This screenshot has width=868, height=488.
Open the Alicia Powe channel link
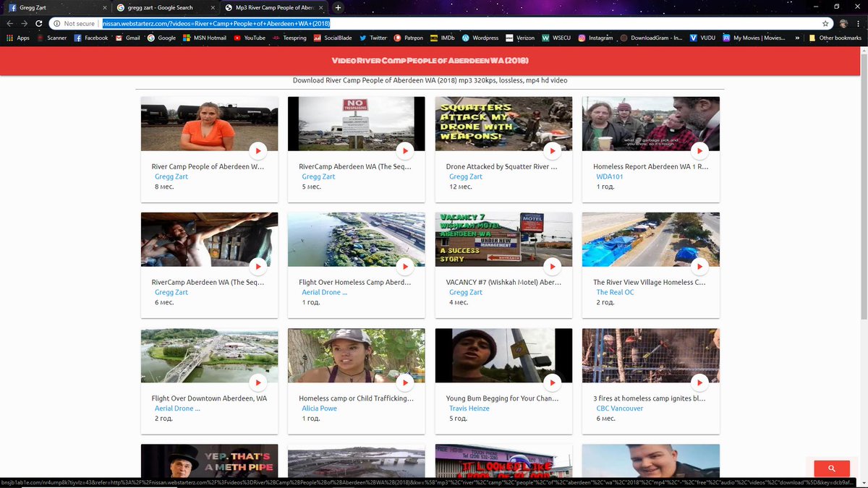(320, 408)
